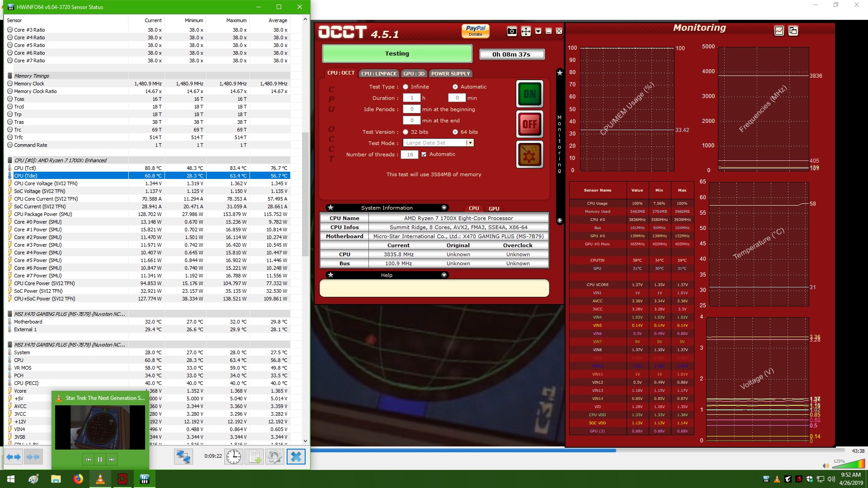The height and width of the screenshot is (488, 868).
Task: Close HWiNFO sensors with blue X button
Action: click(x=296, y=457)
